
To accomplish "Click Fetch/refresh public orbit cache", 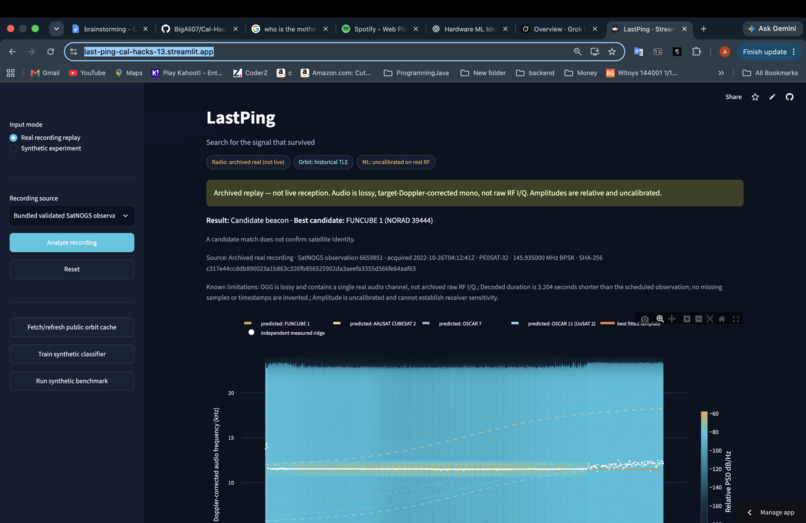I will [x=72, y=327].
